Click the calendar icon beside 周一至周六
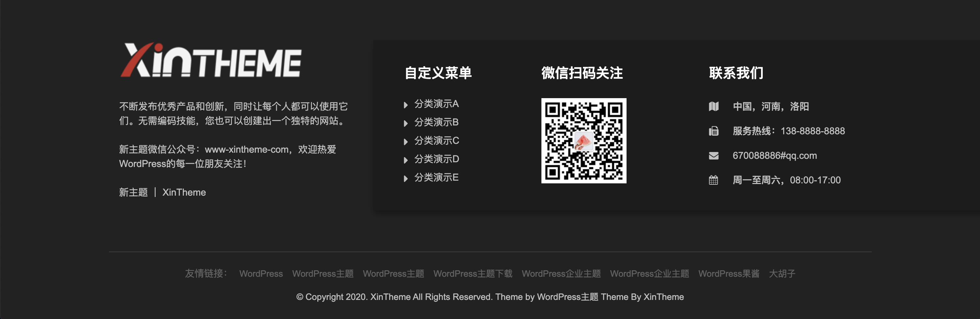Screen dimensions: 980x319 (714, 180)
